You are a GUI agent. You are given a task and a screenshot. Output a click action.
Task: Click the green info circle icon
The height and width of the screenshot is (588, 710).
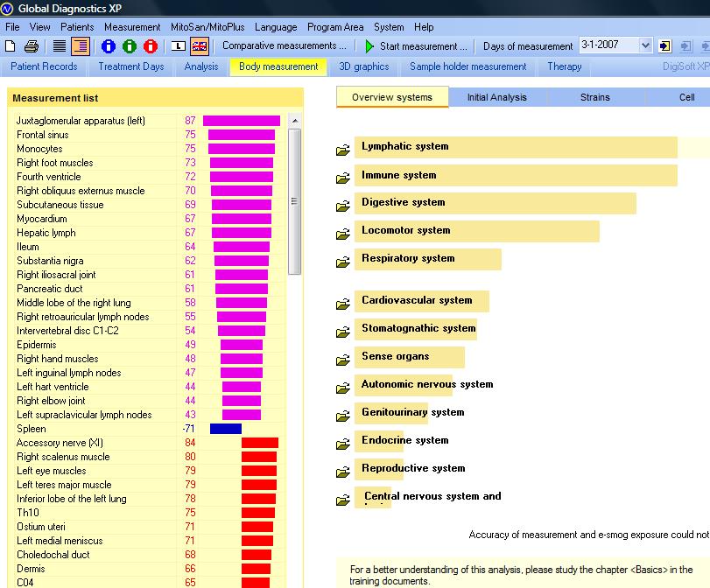(130, 46)
